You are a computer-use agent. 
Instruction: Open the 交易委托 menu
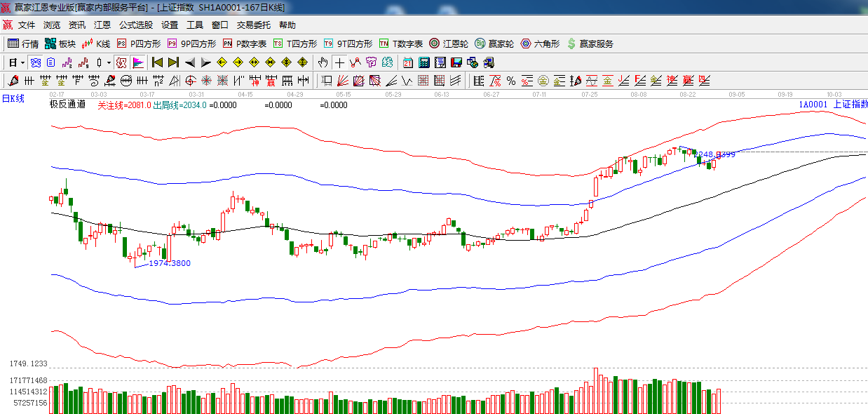coord(253,25)
